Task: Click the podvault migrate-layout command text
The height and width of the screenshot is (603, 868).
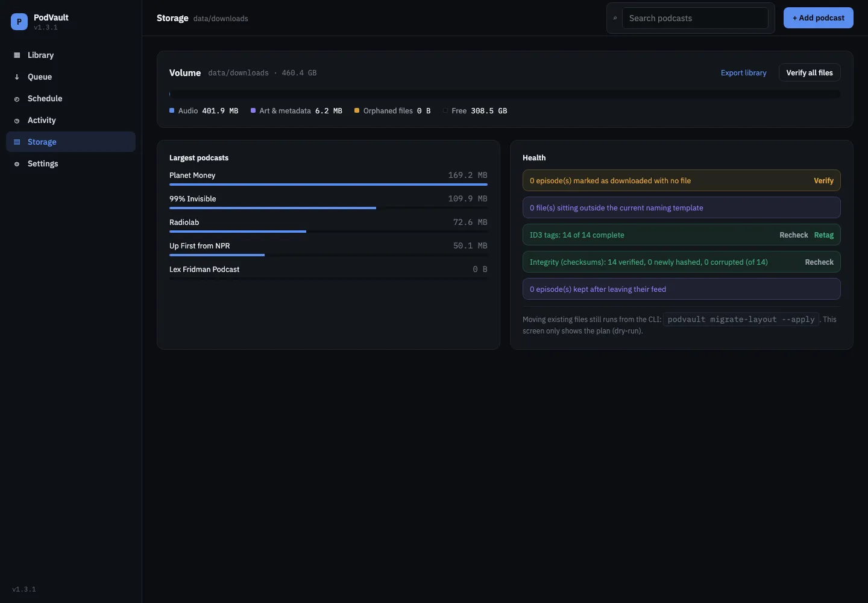Action: tap(741, 320)
